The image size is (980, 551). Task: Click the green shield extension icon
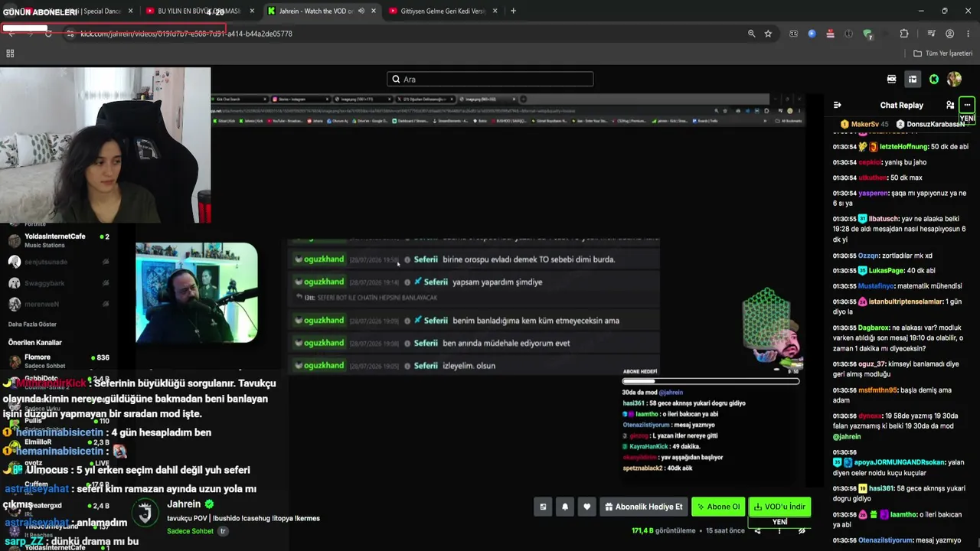(x=867, y=34)
